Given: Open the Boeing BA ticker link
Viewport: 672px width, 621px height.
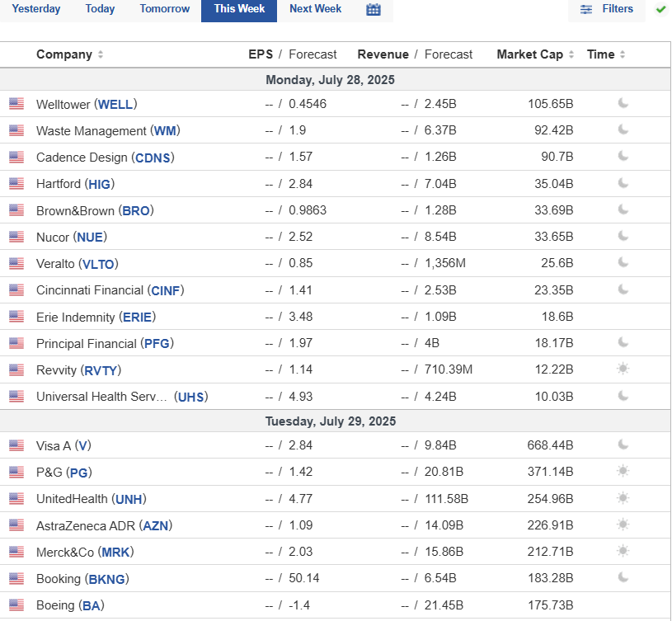Looking at the screenshot, I should 92,605.
